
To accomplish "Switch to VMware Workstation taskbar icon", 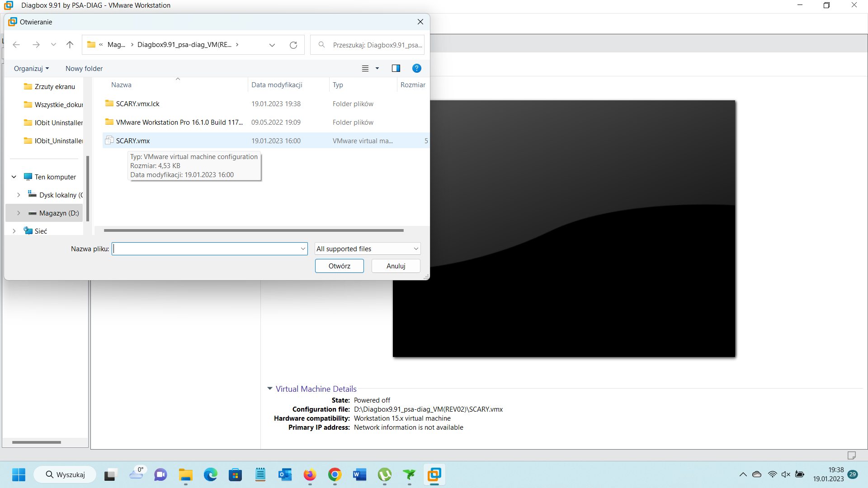I will (x=434, y=474).
